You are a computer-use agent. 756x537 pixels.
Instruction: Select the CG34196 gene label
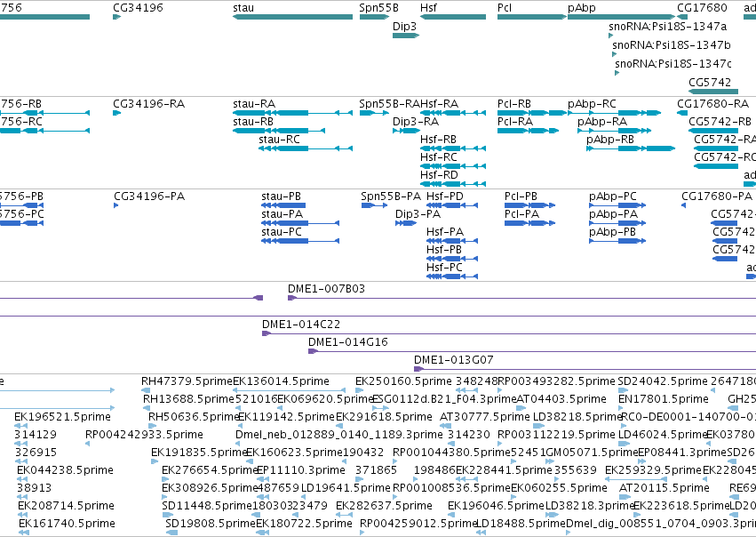(x=138, y=8)
